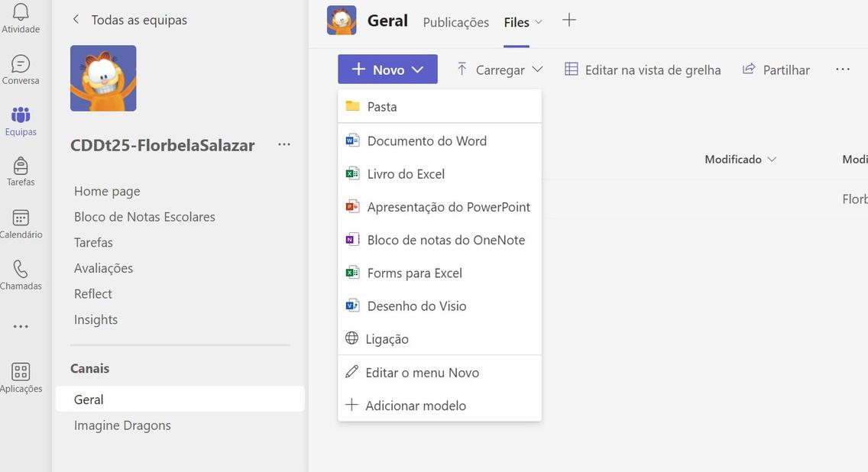Open the Imagine Dragons channel

click(x=122, y=425)
